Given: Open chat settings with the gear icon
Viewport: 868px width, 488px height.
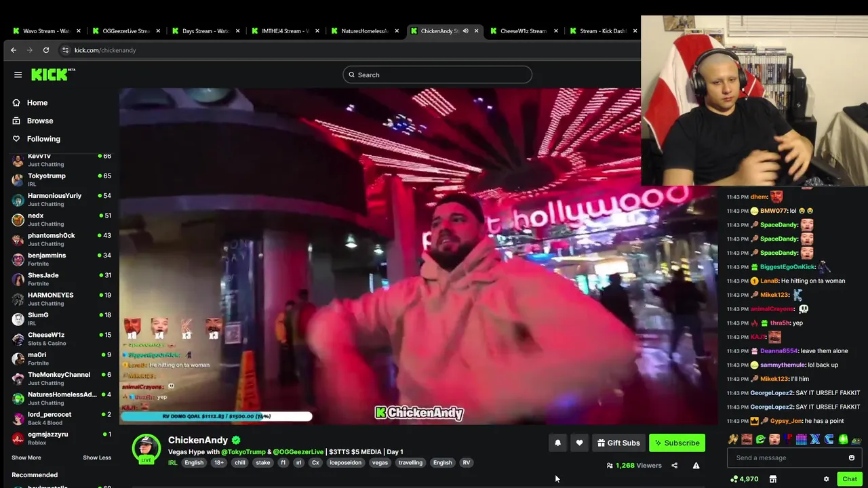Looking at the screenshot, I should 826,479.
